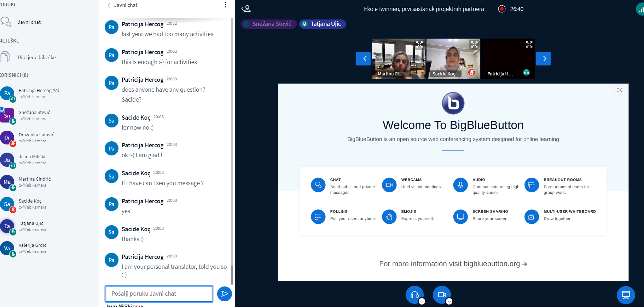Click the Patricija Hercog 'yes!' message avatar
The width and height of the screenshot is (644, 307).
pos(111,204)
